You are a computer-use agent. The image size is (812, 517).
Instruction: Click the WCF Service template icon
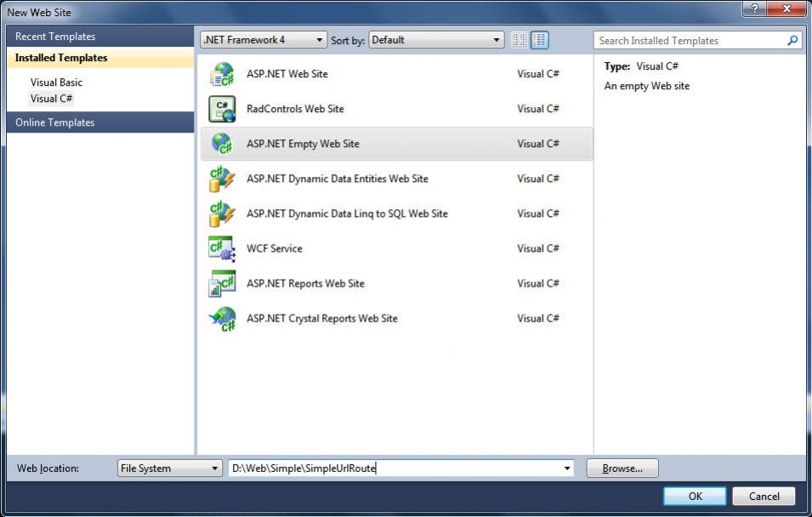[222, 248]
